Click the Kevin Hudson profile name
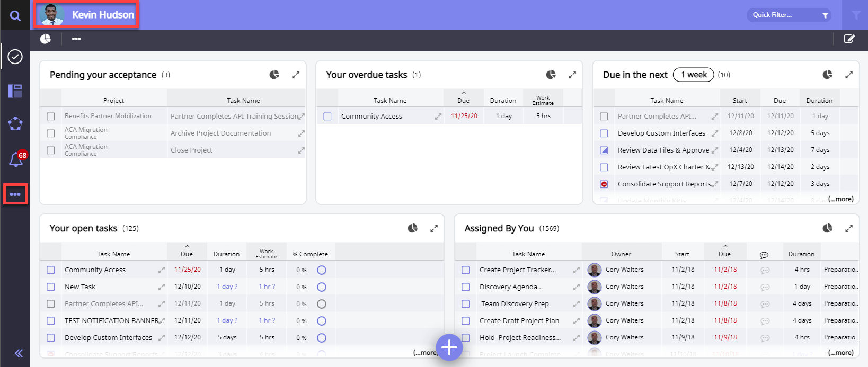868x367 pixels. [x=103, y=15]
